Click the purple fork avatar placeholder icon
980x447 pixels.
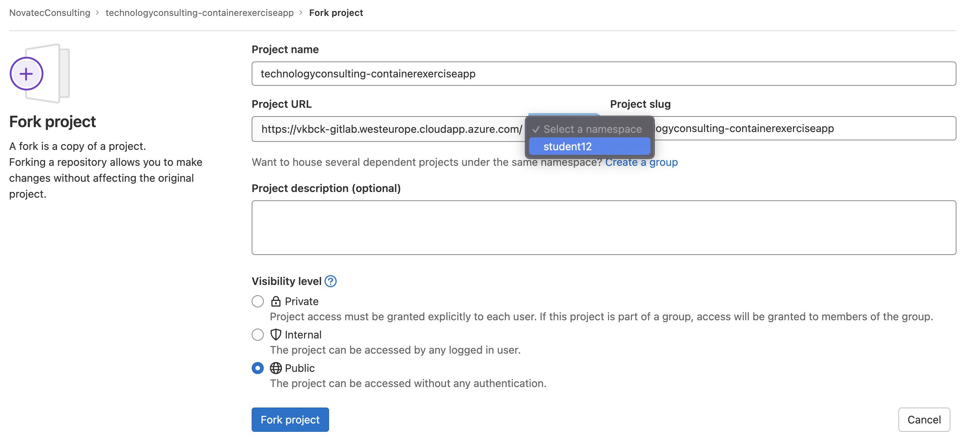coord(26,73)
